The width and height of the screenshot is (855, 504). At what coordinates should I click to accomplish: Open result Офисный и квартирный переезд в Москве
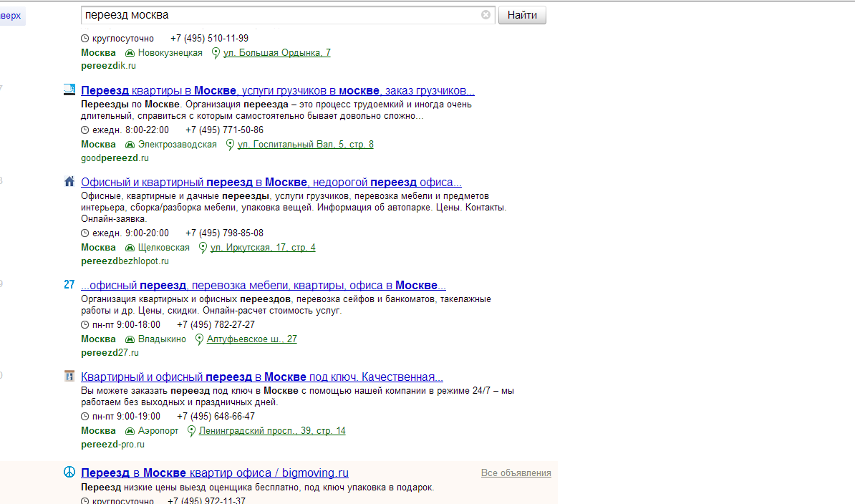coord(271,182)
